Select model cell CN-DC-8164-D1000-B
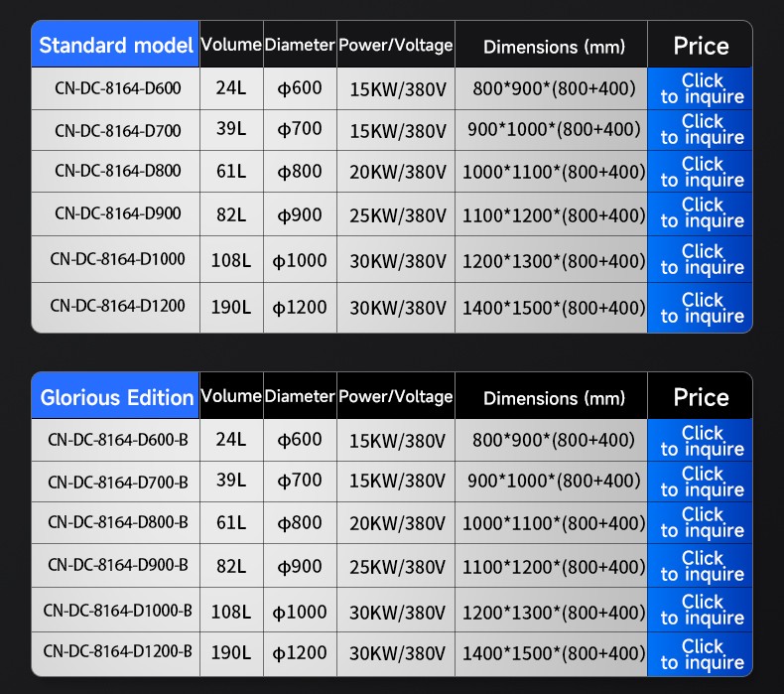Screen dimensions: 784x694 tap(117, 611)
